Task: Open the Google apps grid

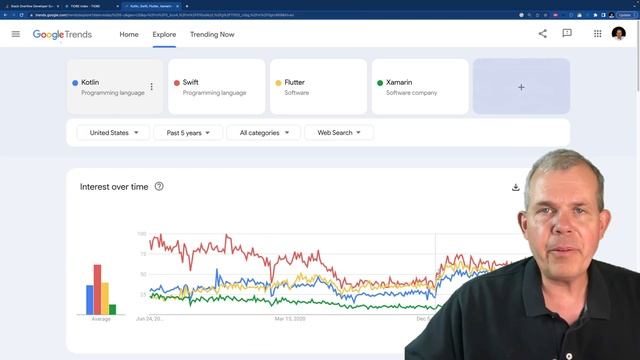Action: (x=598, y=34)
